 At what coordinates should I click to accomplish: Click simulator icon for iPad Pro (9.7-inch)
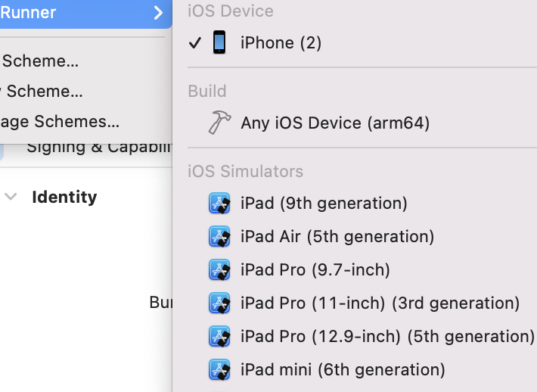pyautogui.click(x=219, y=269)
